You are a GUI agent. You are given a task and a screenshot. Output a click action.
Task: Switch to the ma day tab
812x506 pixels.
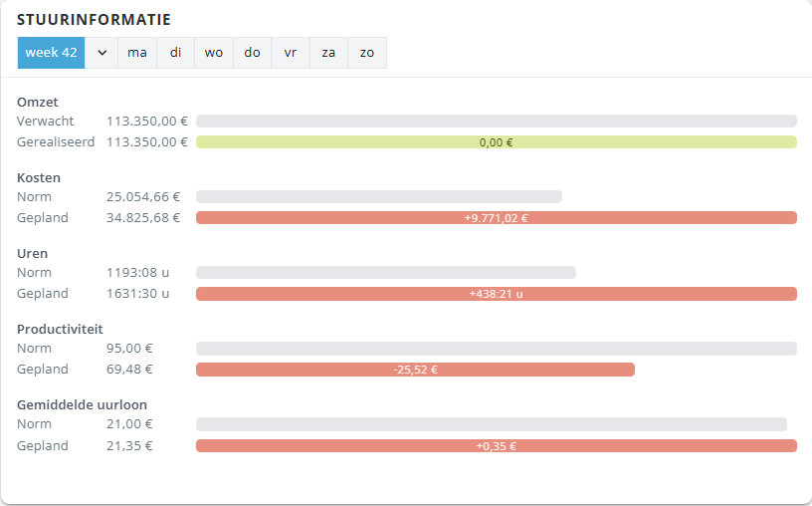[137, 53]
